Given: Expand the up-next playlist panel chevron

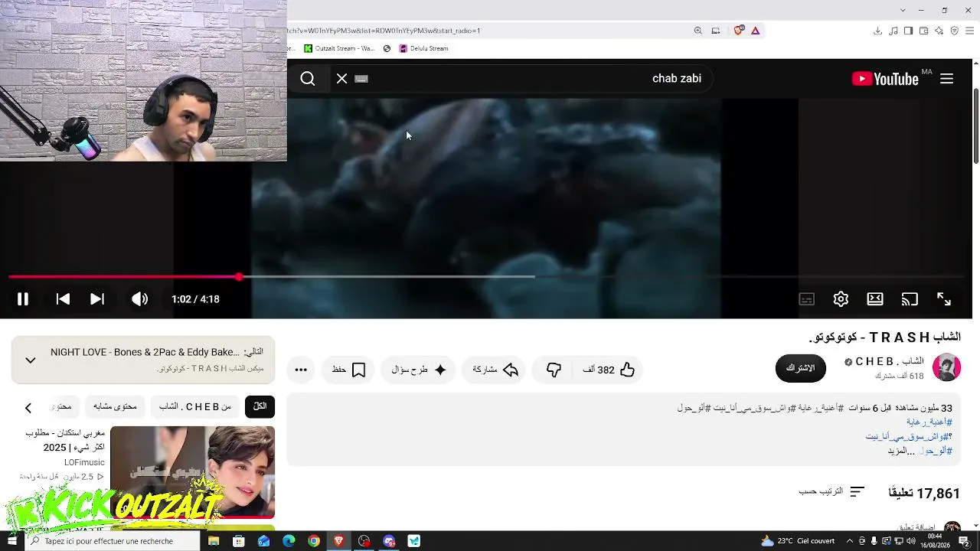Looking at the screenshot, I should 31,360.
